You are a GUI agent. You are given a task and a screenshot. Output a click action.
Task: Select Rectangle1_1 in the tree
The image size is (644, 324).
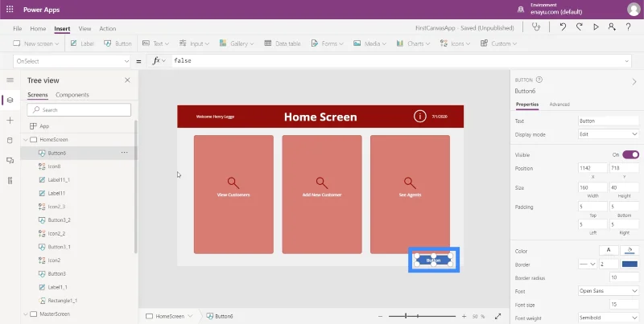point(63,301)
